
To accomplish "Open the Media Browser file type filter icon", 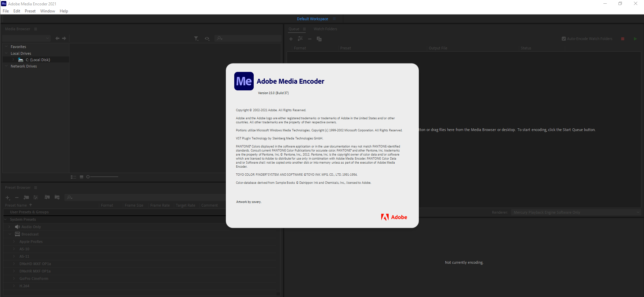I will point(196,39).
